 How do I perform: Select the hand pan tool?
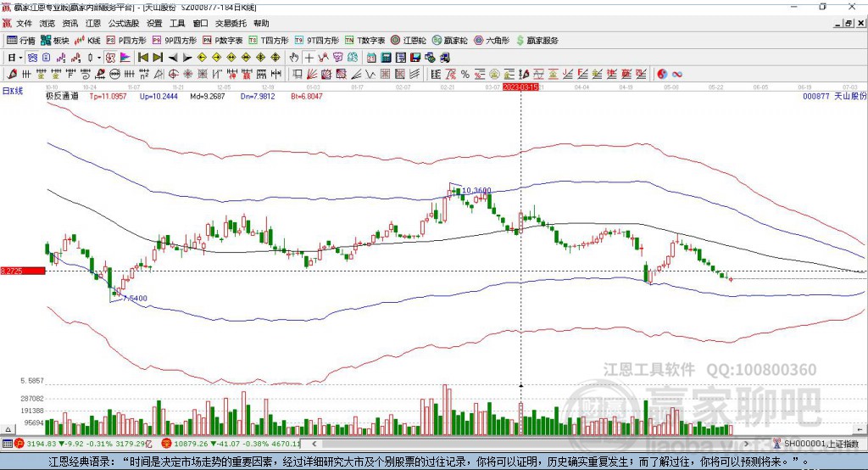click(x=294, y=58)
